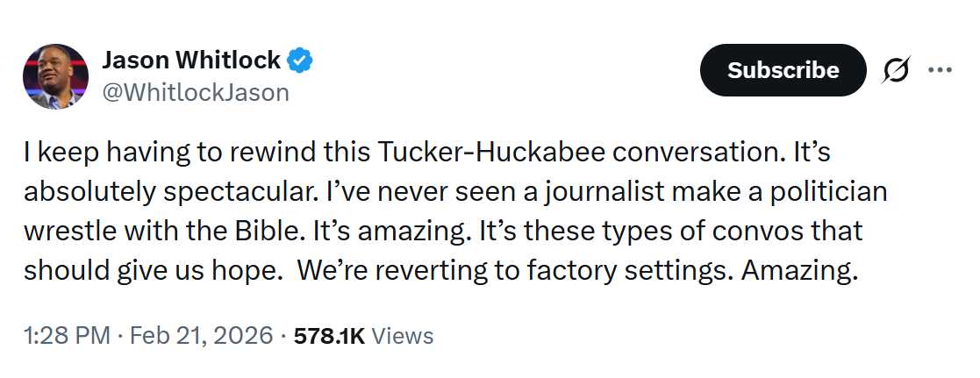Open the @WhitlockJason handle link
980x378 pixels.
[196, 92]
